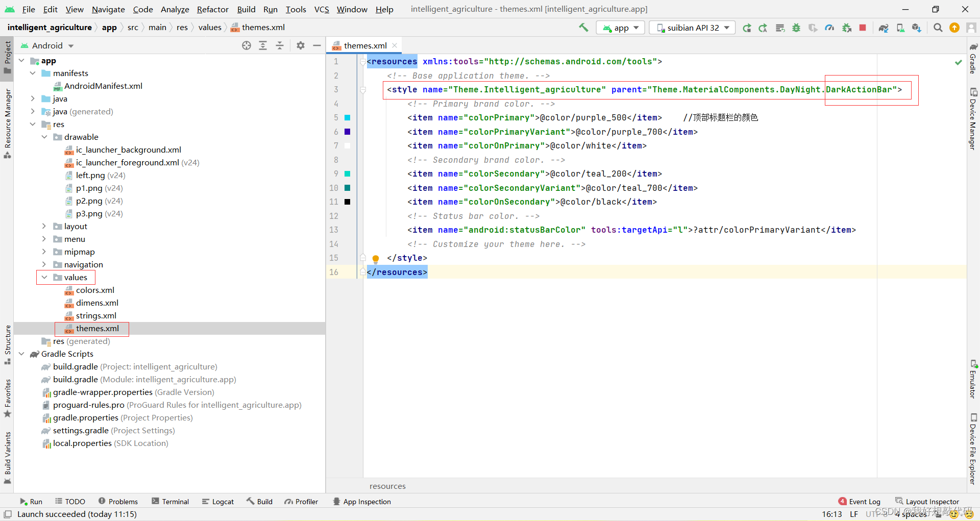Viewport: 980px width, 521px height.
Task: Stop the running app
Action: [863, 28]
